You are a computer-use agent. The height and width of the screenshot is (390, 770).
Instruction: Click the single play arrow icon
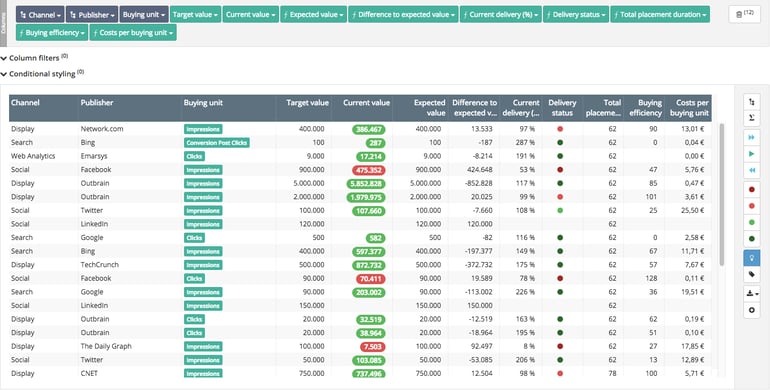coord(752,154)
